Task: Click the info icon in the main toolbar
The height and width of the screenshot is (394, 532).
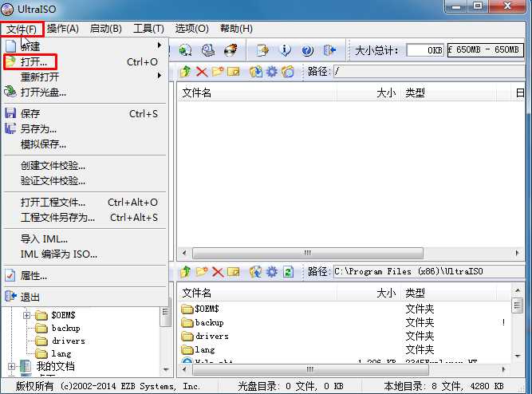Action: 286,50
